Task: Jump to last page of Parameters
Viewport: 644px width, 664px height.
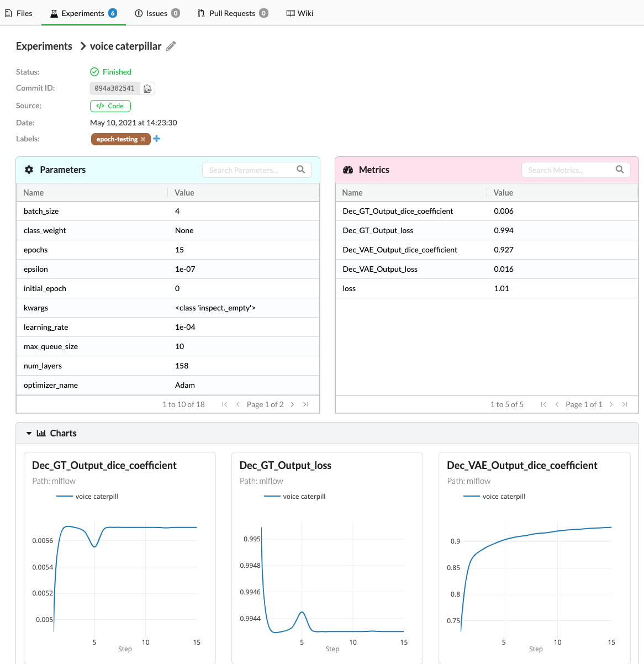Action: 306,404
